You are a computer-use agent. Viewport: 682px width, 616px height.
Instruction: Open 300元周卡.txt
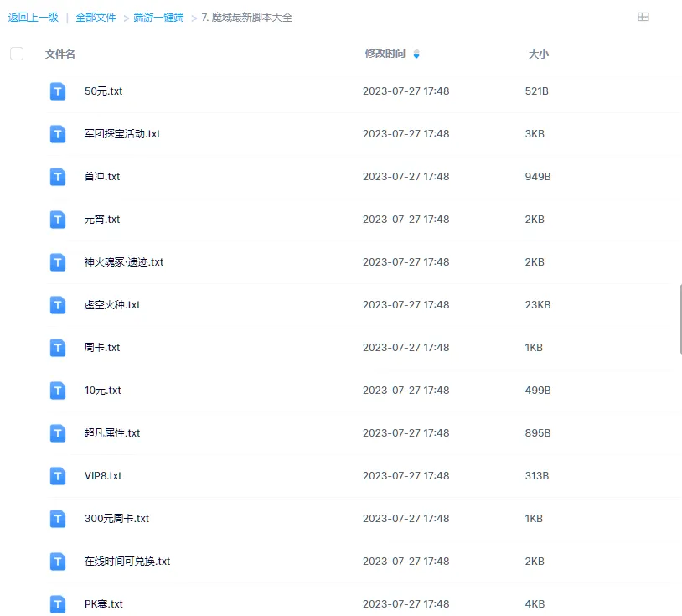tap(117, 518)
